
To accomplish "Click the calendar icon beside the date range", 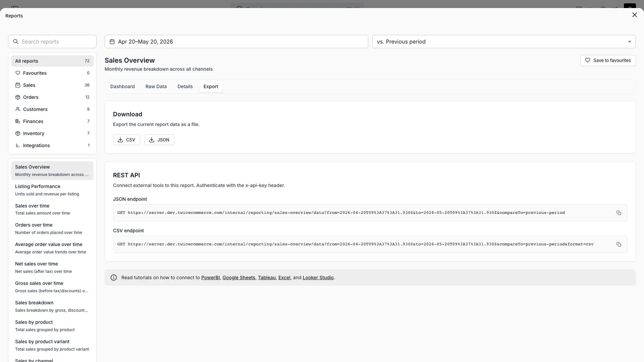I will click(112, 42).
